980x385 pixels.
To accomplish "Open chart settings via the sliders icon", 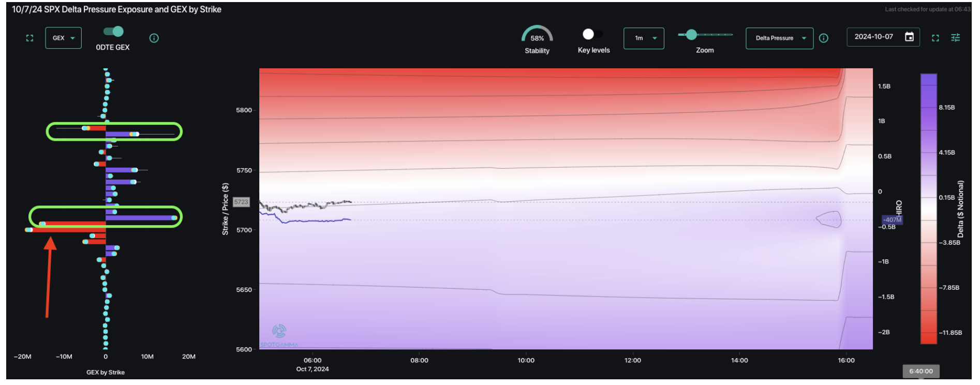I will tap(955, 37).
